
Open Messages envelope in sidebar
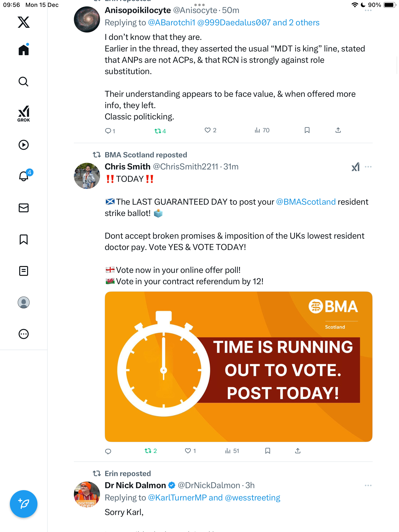coord(24,208)
